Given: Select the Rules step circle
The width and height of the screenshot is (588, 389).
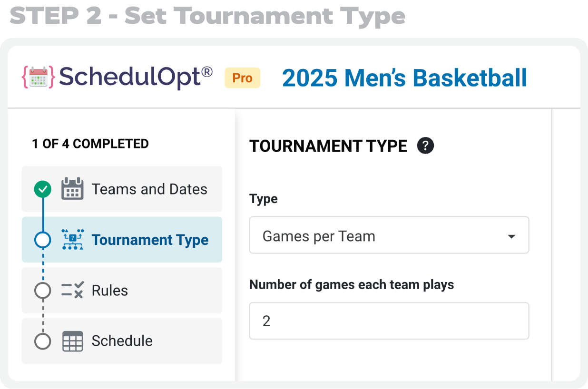Looking at the screenshot, I should coord(43,291).
